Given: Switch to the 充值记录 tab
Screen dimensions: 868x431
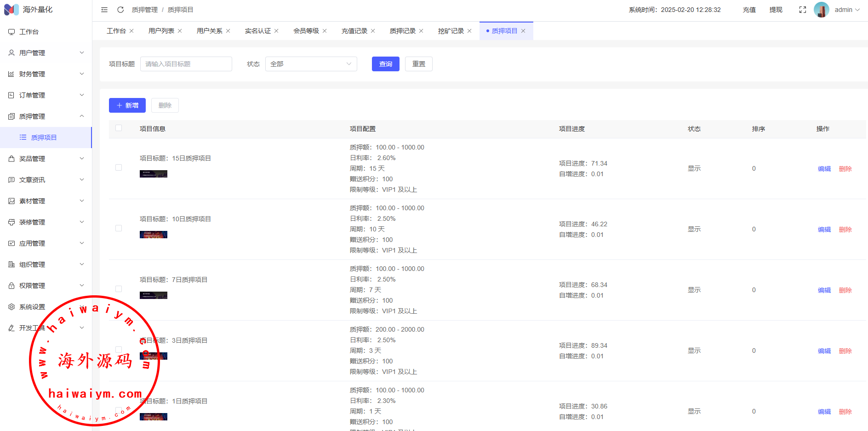Looking at the screenshot, I should click(354, 31).
